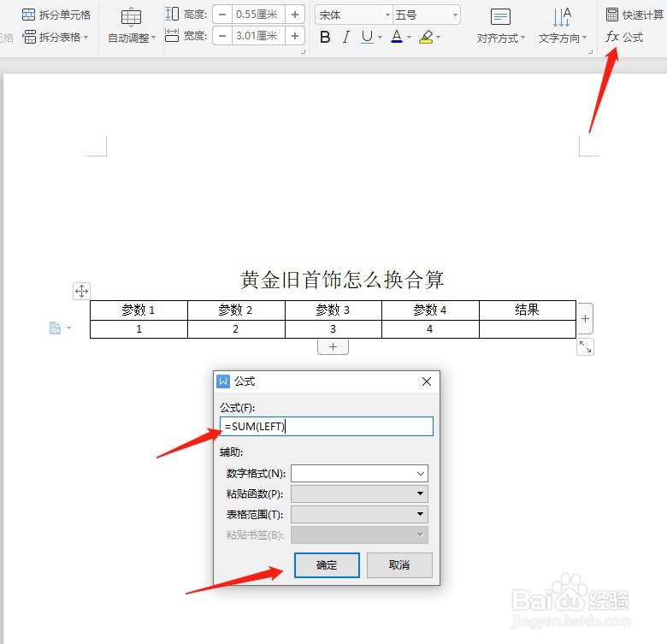
Task: Decrease column width with the minus button
Action: point(222,36)
